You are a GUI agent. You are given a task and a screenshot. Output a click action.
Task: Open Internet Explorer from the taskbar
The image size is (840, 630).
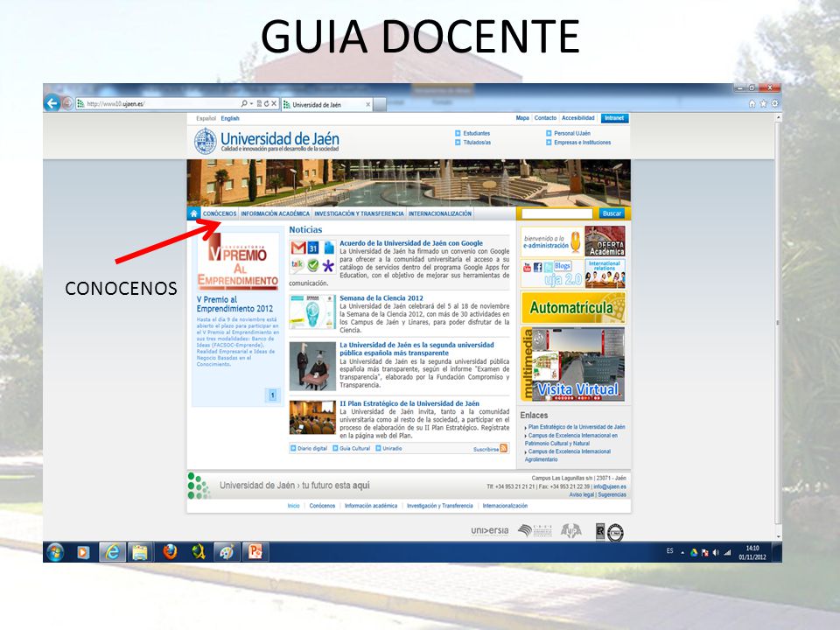pyautogui.click(x=112, y=552)
